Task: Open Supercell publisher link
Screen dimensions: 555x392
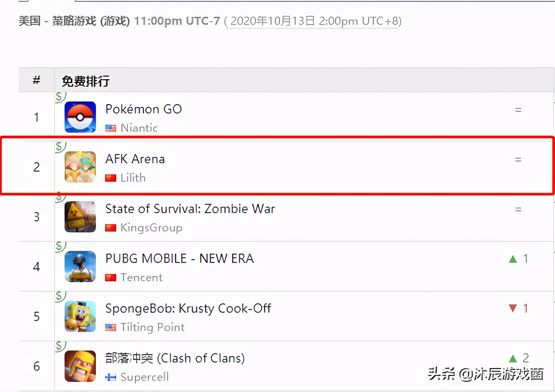Action: click(144, 377)
